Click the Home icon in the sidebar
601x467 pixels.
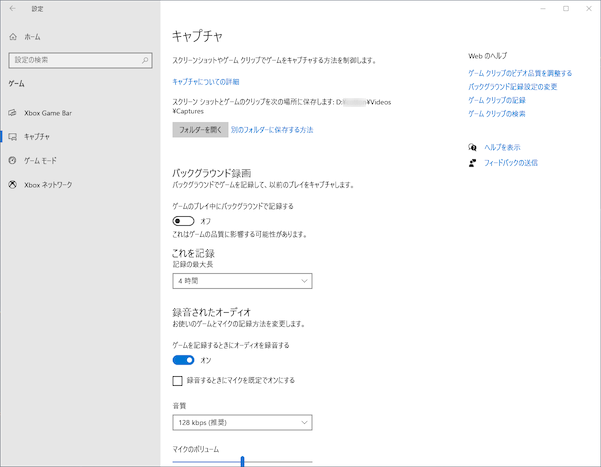pyautogui.click(x=12, y=36)
